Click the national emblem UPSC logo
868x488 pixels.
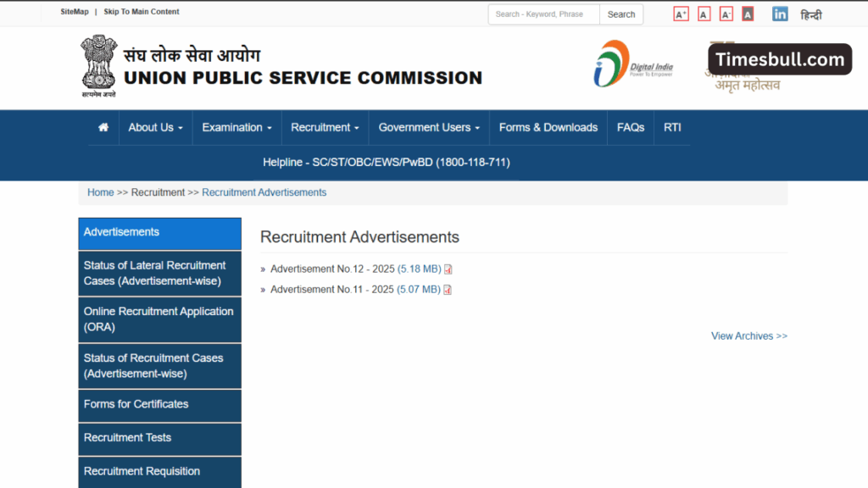[98, 65]
